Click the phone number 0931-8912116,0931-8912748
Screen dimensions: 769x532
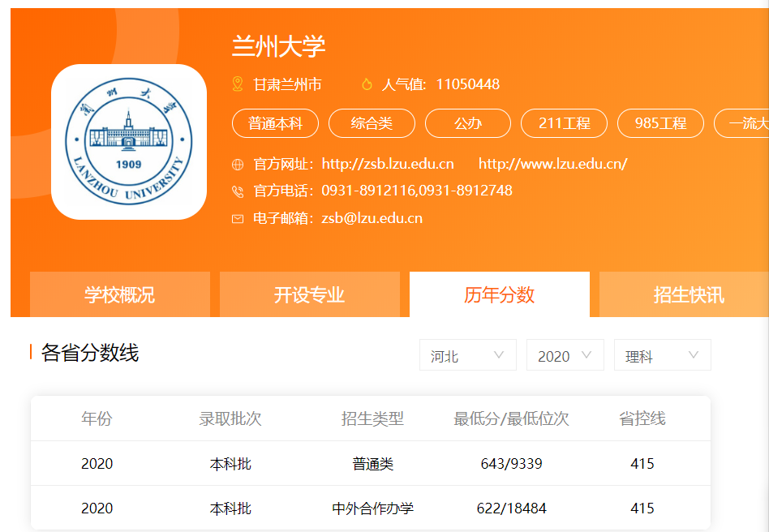pyautogui.click(x=417, y=191)
